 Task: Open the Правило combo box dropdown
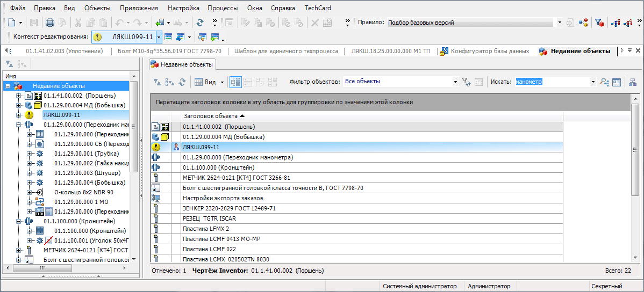click(x=559, y=23)
